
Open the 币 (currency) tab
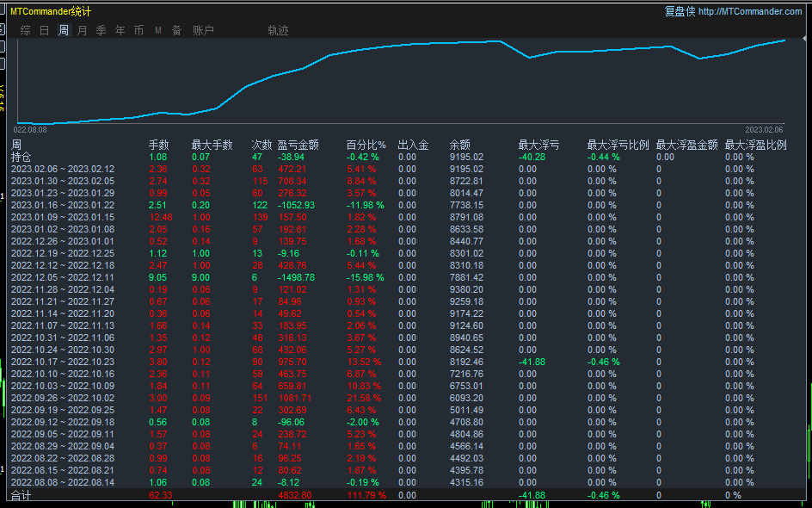[x=139, y=31]
